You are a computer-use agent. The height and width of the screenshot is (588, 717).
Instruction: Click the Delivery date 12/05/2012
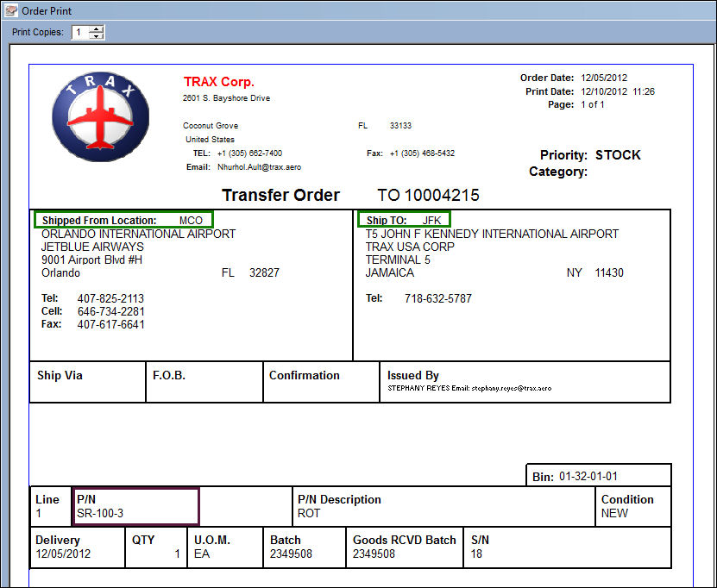coord(63,554)
